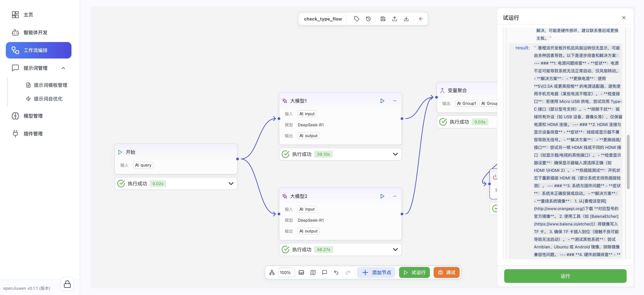Open 模型管理 in sidebar
644x295 pixels.
[x=33, y=116]
